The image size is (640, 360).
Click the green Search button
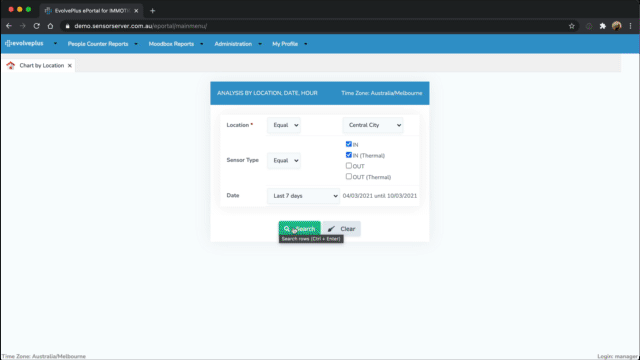coord(300,229)
